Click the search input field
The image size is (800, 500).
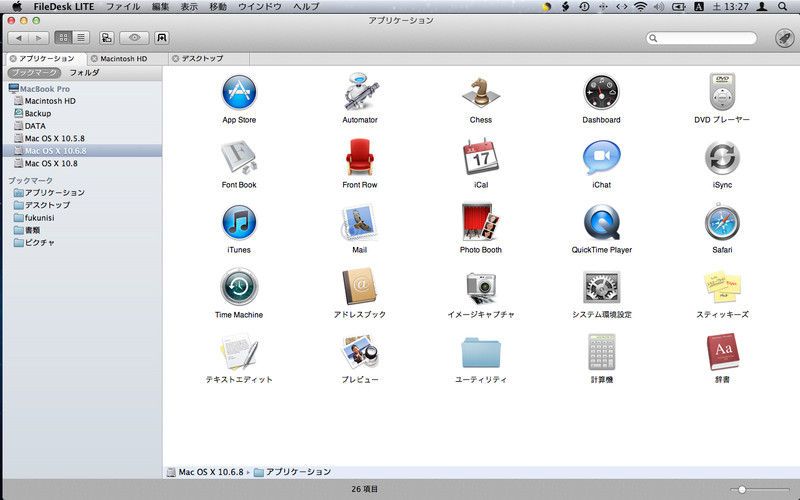tap(710, 38)
